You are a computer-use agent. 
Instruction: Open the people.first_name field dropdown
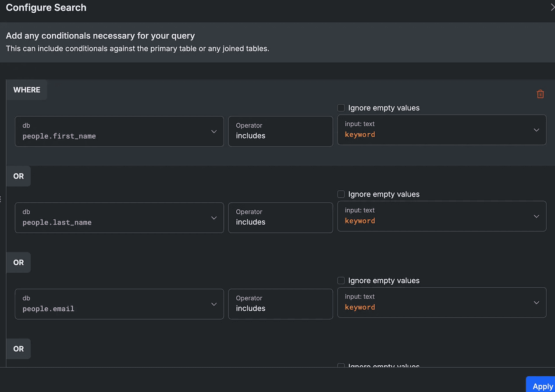click(x=119, y=131)
